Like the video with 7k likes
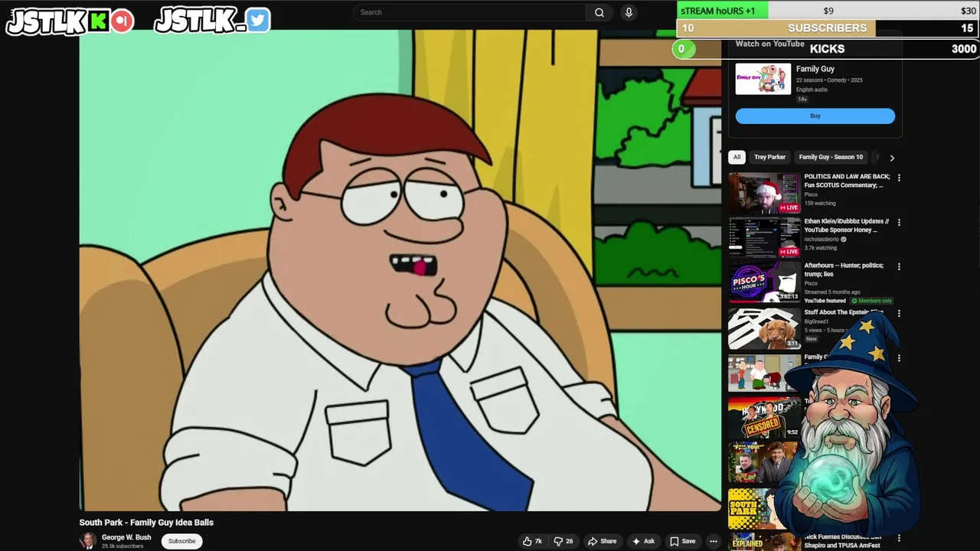Viewport: 980px width, 551px height. 532,541
